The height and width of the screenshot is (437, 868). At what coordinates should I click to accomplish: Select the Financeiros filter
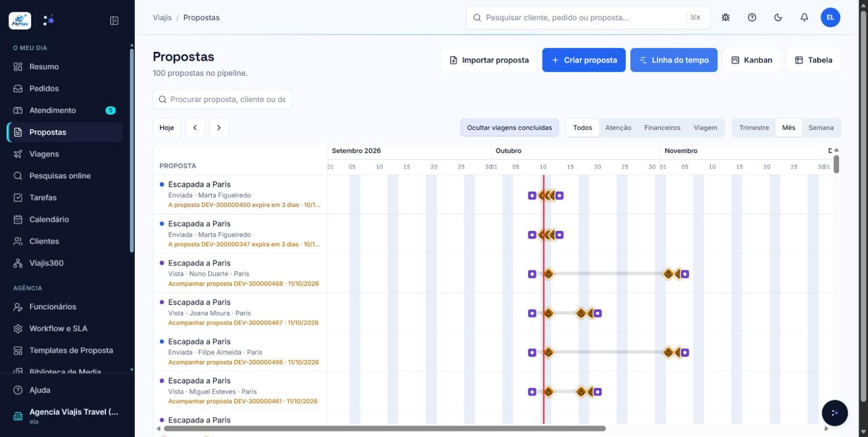pyautogui.click(x=662, y=128)
